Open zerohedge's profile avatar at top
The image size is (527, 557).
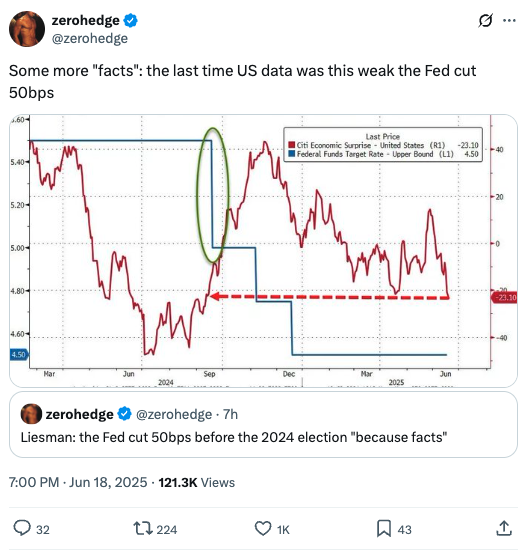pyautogui.click(x=27, y=29)
